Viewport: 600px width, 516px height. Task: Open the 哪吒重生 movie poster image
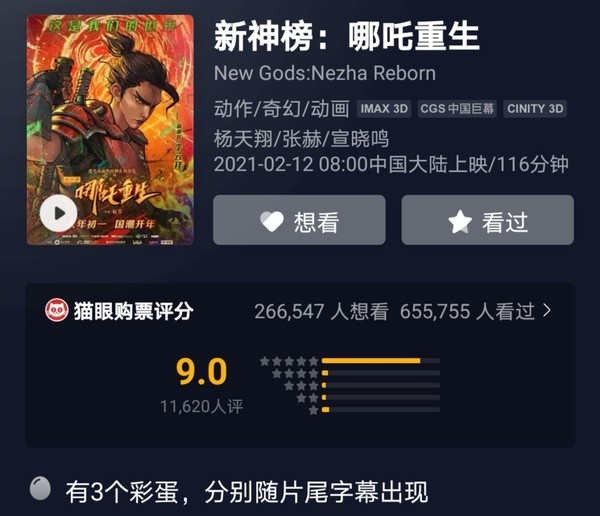(110, 130)
